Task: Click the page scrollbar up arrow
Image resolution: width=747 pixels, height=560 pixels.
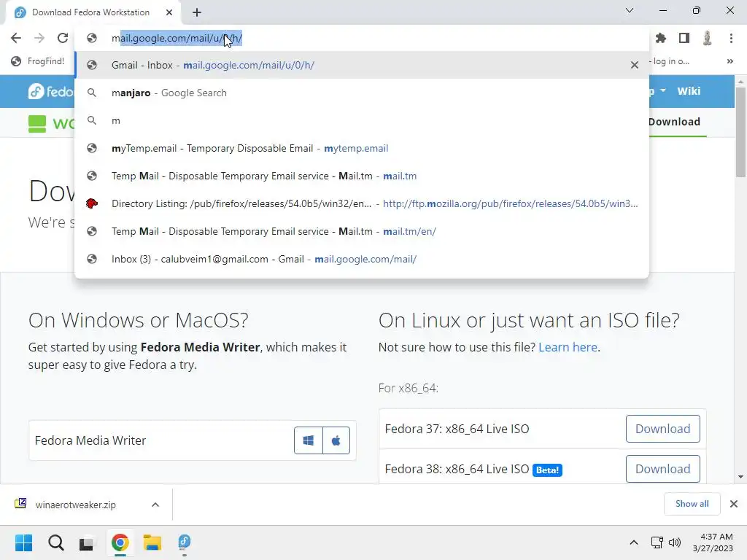Action: [741, 82]
